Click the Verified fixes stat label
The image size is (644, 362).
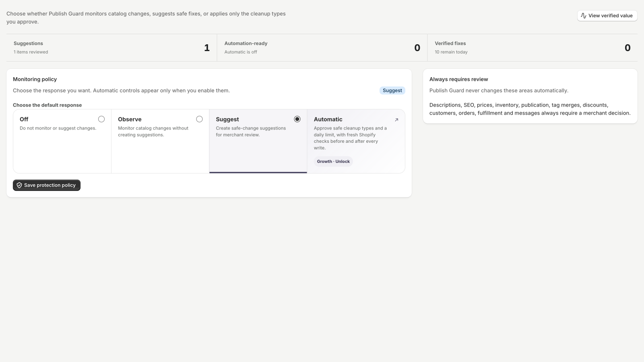450,43
